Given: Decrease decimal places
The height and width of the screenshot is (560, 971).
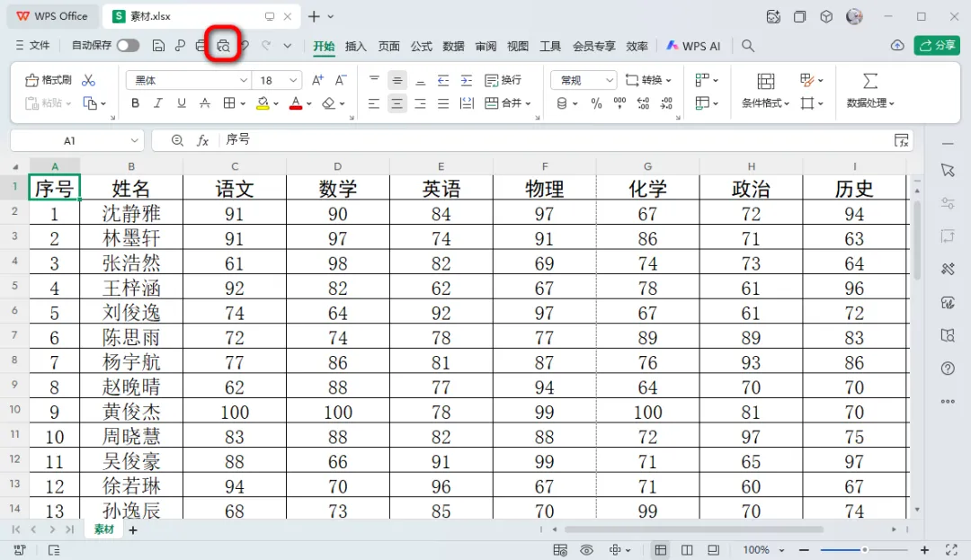Looking at the screenshot, I should [x=666, y=103].
